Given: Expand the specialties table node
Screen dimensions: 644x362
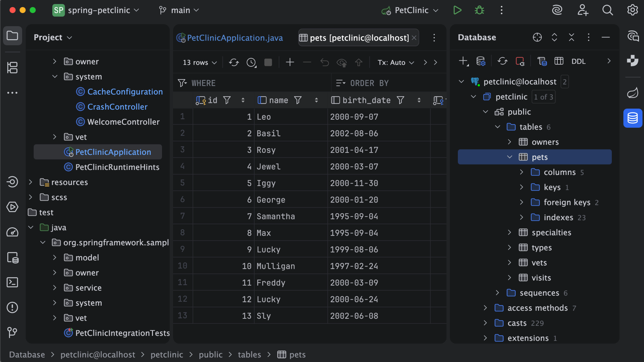Looking at the screenshot, I should coord(509,233).
